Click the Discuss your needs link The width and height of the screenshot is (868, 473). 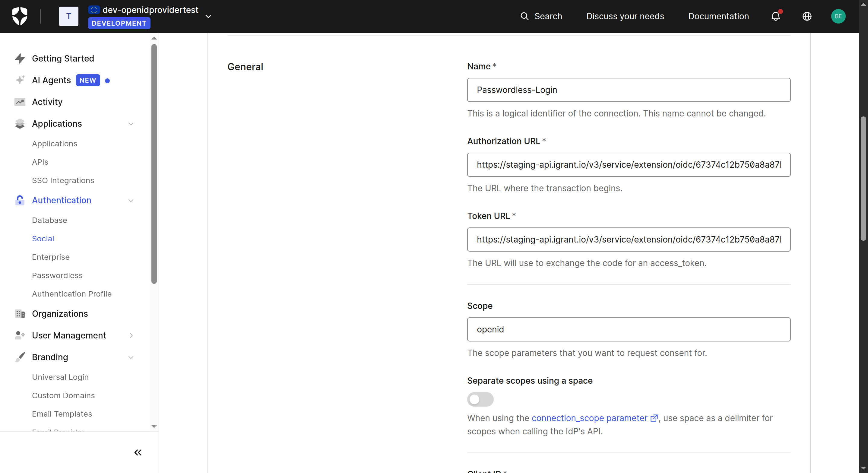625,16
